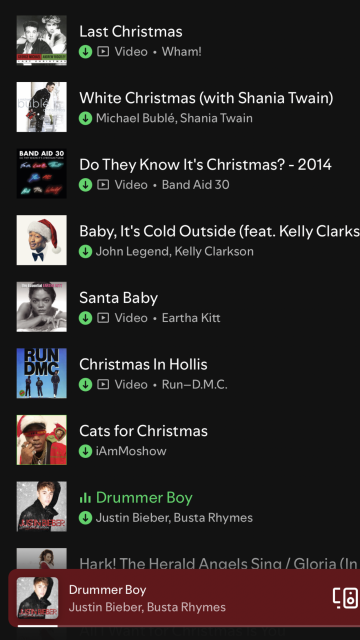Select Baby, It's Cold Outside track

(x=180, y=240)
